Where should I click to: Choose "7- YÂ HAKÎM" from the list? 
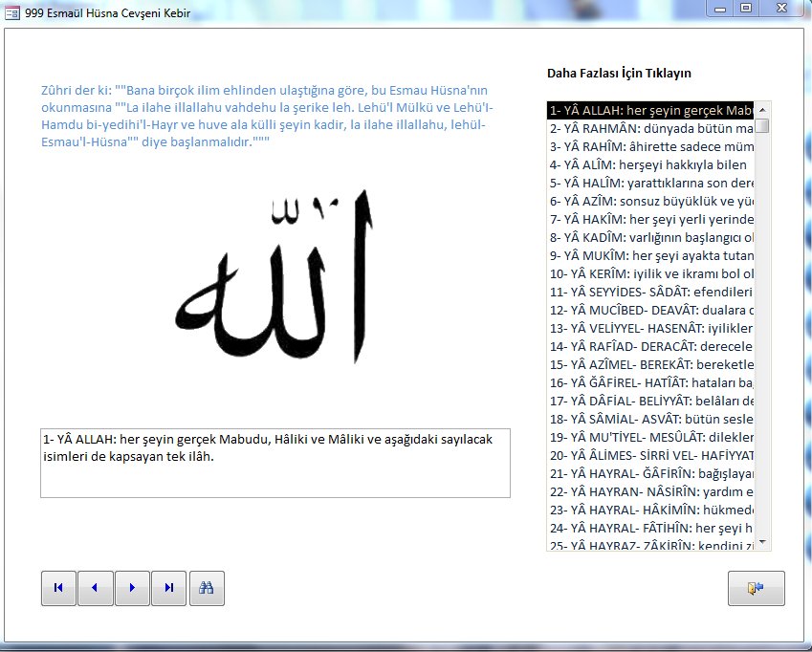pyautogui.click(x=650, y=219)
